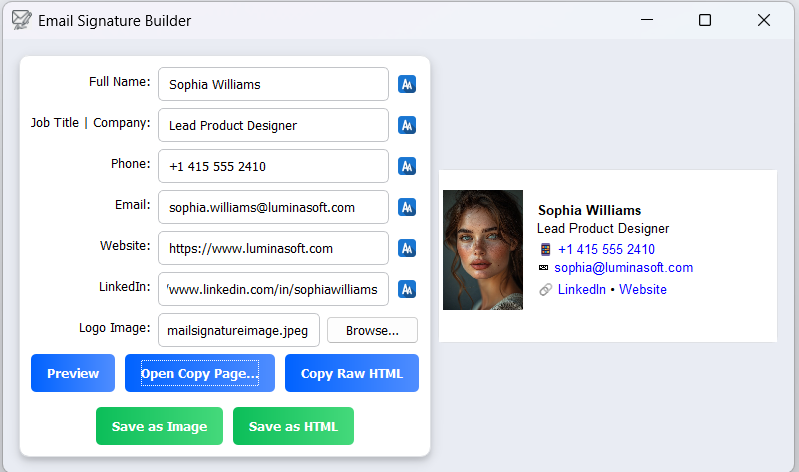Click Save as HTML button

[294, 426]
